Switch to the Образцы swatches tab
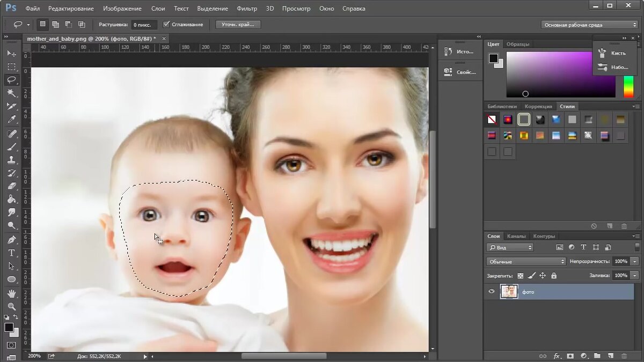644x362 pixels. (518, 44)
